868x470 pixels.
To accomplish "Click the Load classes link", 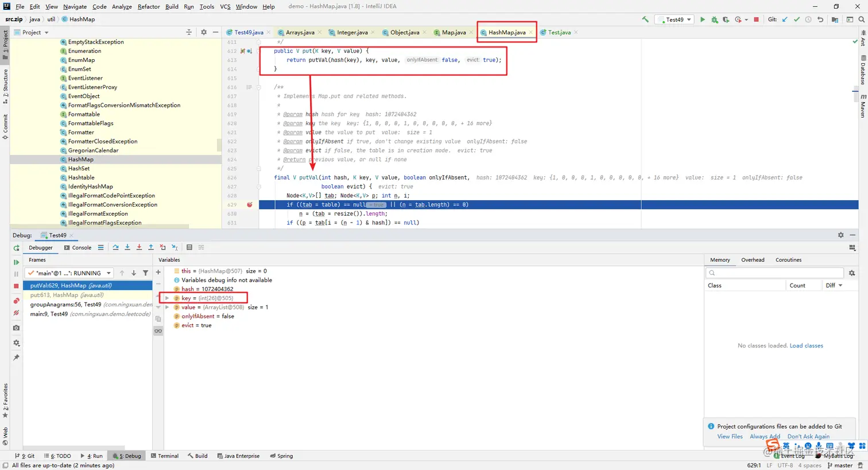I will [806, 345].
